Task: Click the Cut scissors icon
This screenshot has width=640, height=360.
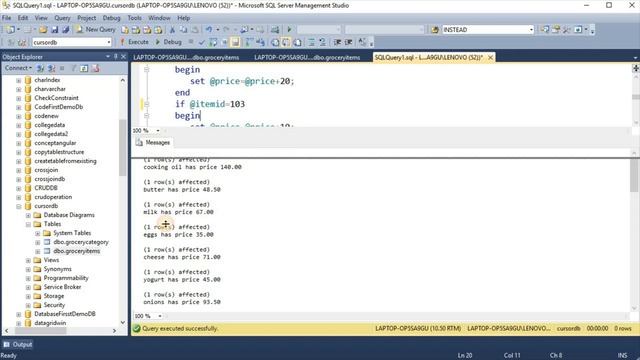Action: click(172, 29)
